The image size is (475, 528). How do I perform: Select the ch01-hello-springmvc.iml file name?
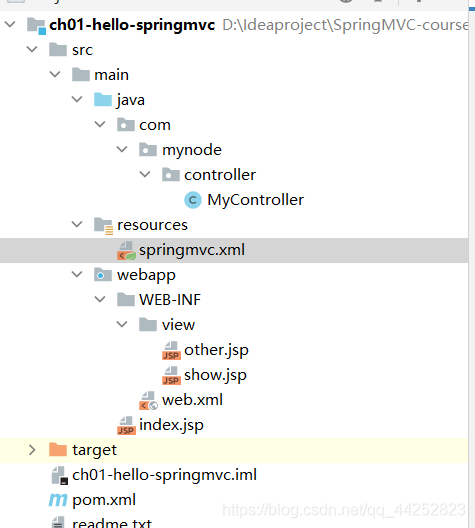click(165, 475)
